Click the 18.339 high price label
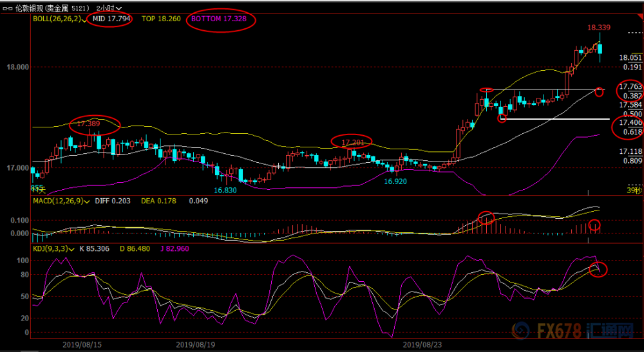The height and width of the screenshot is (352, 644). tap(599, 28)
